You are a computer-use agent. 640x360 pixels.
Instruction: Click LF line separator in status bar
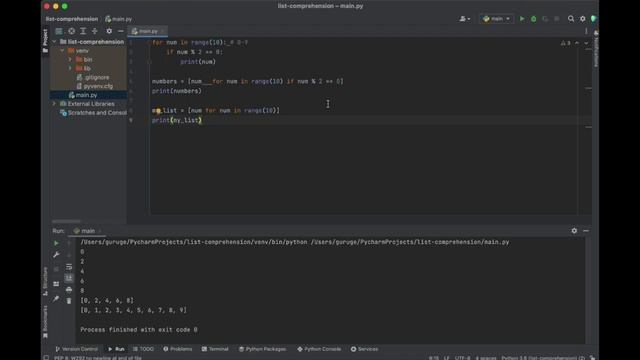click(x=447, y=358)
